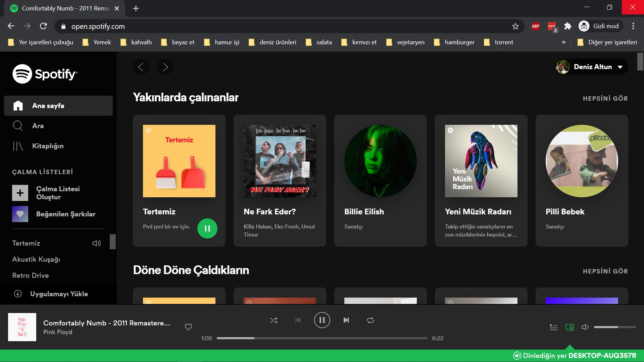644x362 pixels.
Task: Reload the Spotify page
Action: coord(43,26)
